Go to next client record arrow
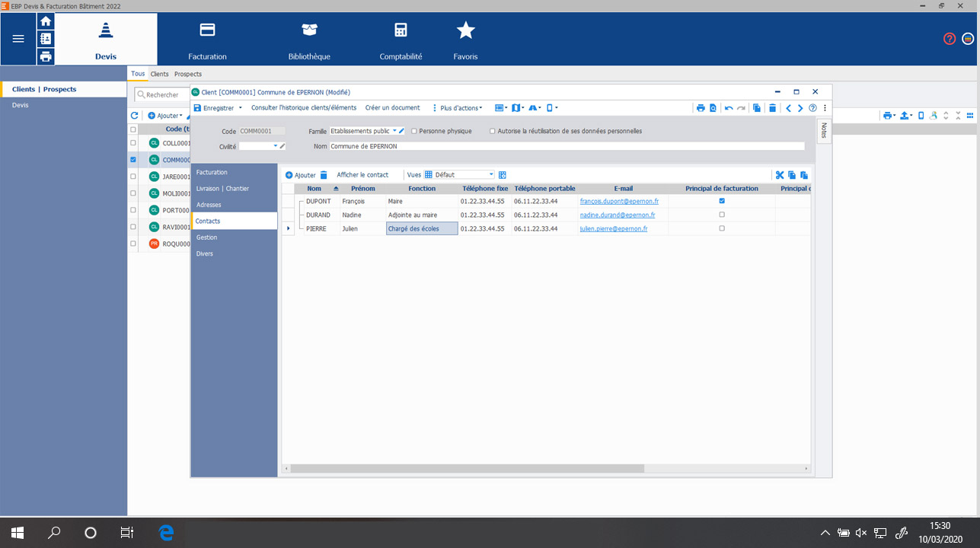The height and width of the screenshot is (548, 980). (x=800, y=108)
